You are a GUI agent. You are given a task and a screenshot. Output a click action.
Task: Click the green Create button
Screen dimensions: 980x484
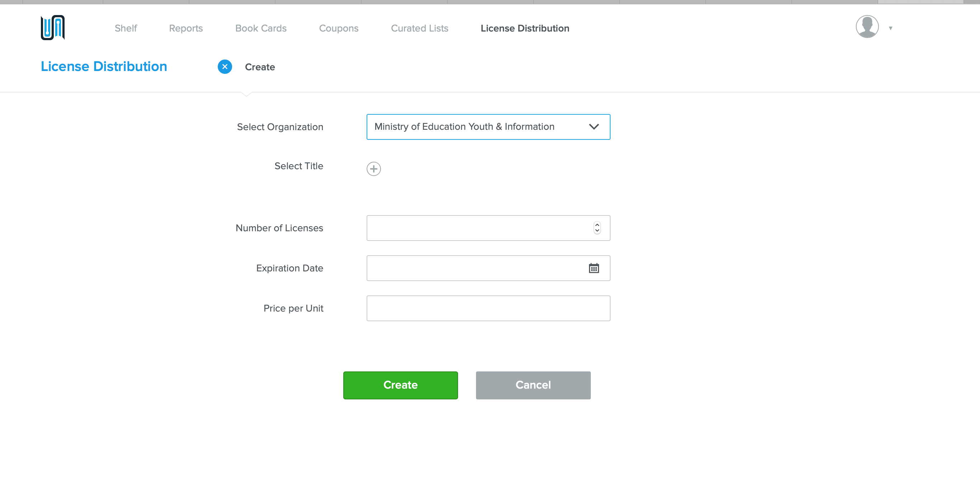tap(401, 385)
